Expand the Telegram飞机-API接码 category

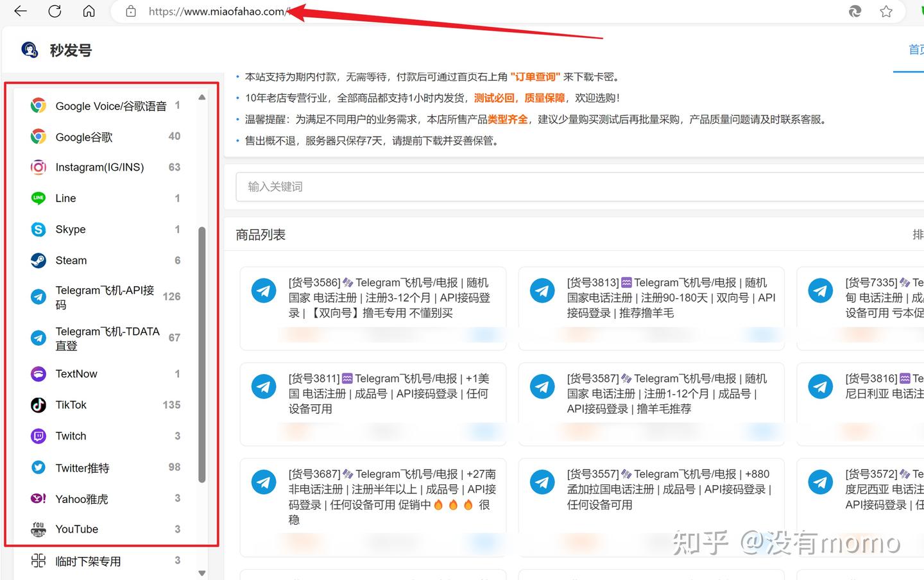click(x=105, y=296)
